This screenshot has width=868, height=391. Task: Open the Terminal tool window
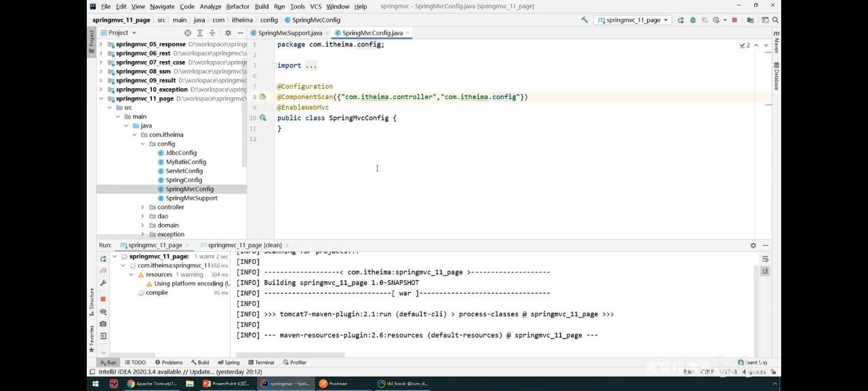(260, 362)
